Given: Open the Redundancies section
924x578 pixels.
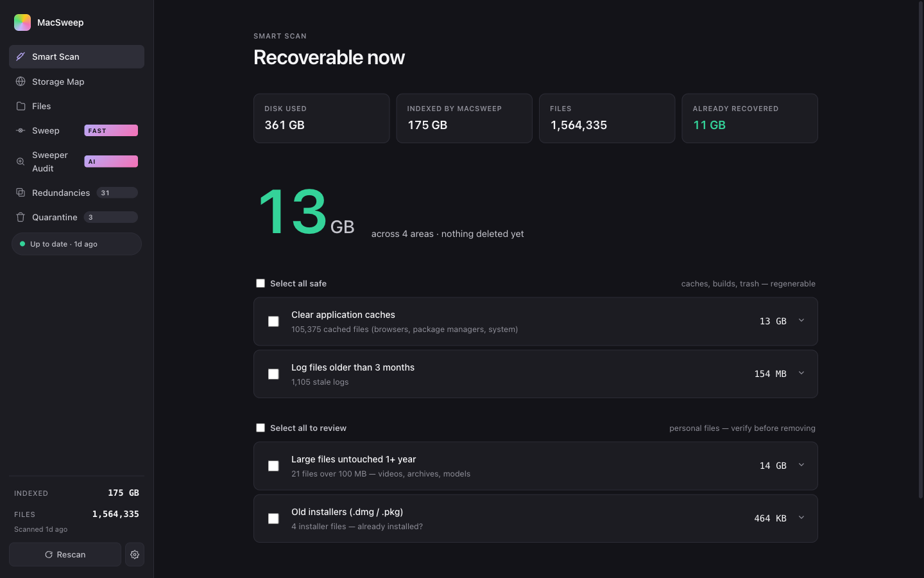Looking at the screenshot, I should tap(76, 193).
